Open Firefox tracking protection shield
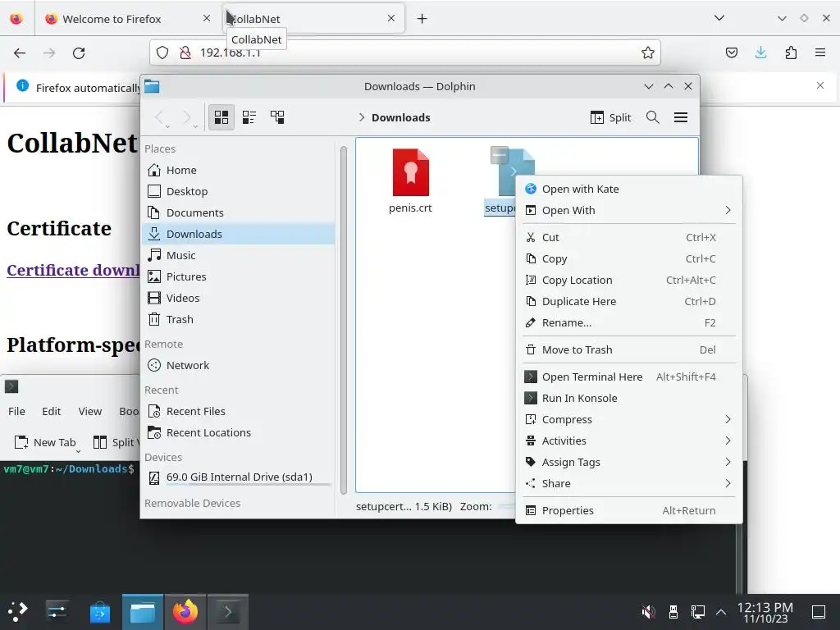Screen dimensions: 840x630 [x=162, y=52]
